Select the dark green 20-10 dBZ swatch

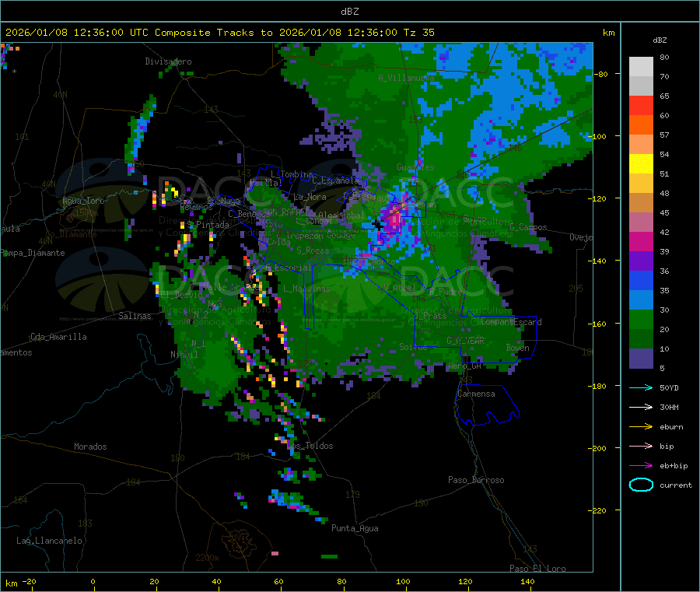pos(641,339)
